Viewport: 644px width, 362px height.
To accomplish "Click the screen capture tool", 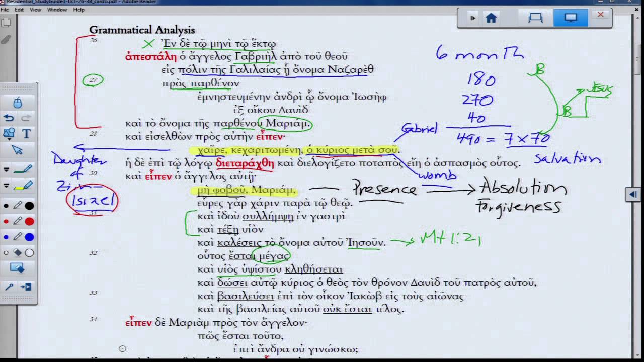I will [17, 269].
